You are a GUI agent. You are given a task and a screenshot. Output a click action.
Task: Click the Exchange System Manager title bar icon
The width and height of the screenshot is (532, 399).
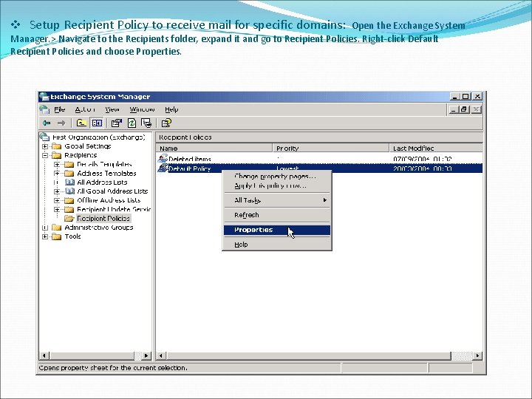pyautogui.click(x=44, y=97)
